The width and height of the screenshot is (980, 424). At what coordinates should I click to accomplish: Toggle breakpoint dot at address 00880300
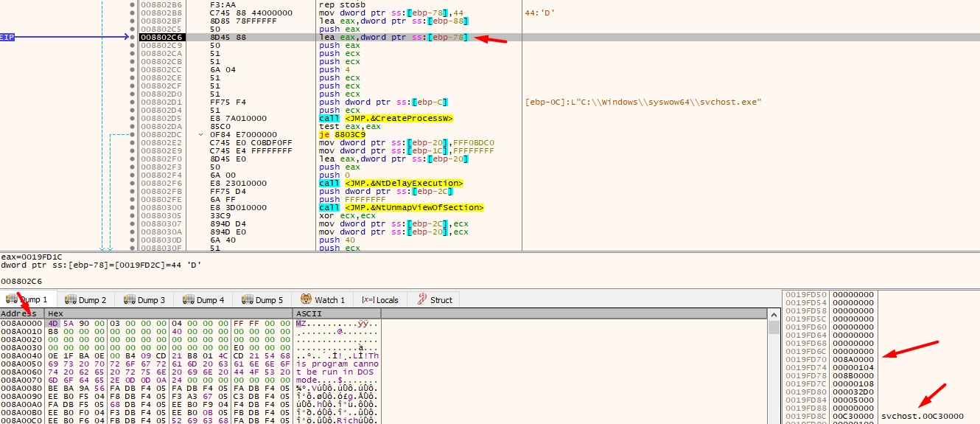coord(133,207)
